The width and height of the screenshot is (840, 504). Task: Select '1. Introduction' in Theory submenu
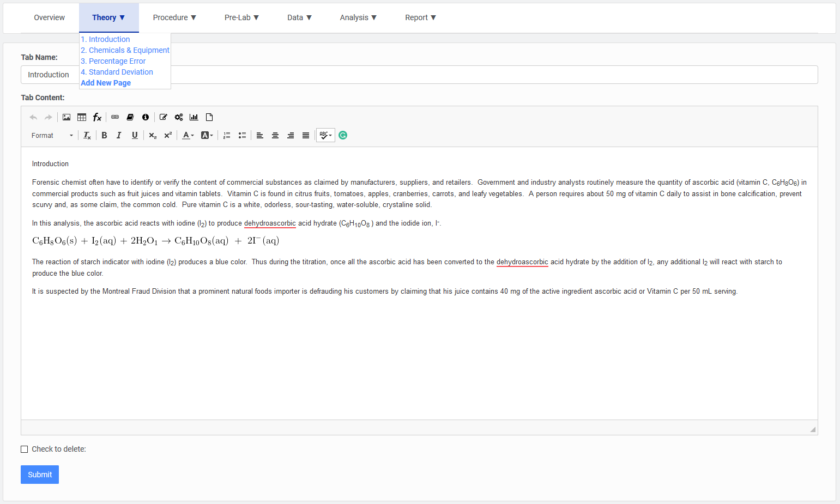[x=105, y=39]
